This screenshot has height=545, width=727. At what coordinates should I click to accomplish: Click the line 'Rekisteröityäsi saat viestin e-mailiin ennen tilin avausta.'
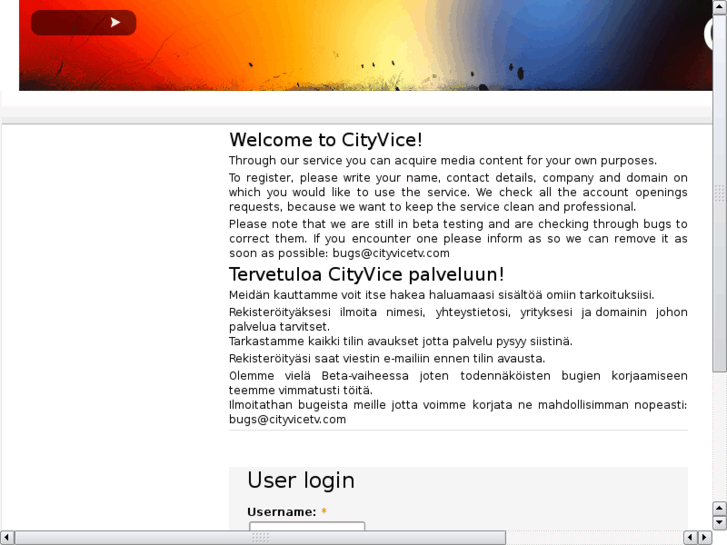(x=387, y=359)
